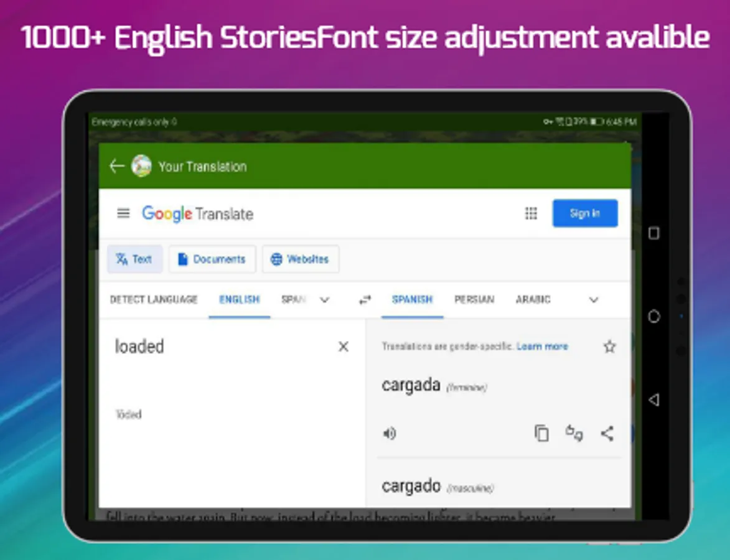Open the Google apps grid
Screen dimensions: 730x560
531,213
